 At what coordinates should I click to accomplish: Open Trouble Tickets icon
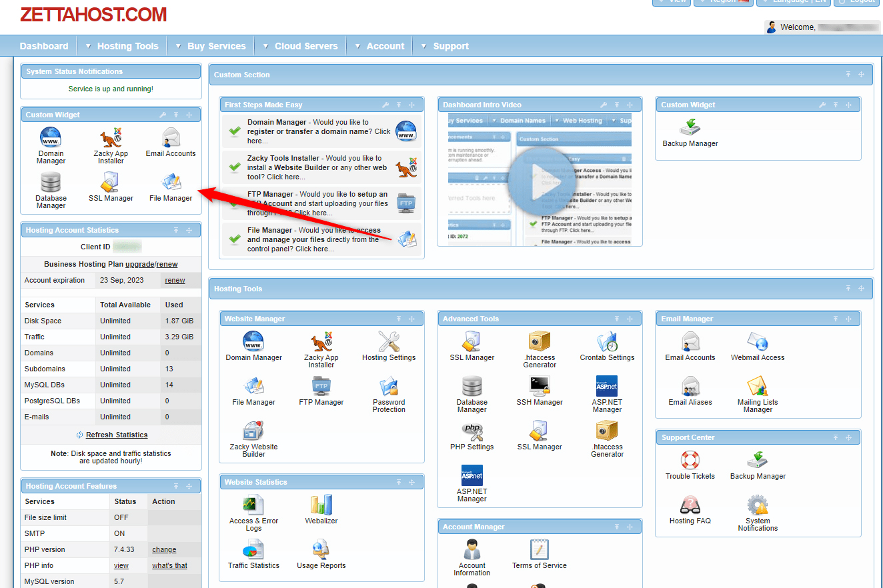690,465
